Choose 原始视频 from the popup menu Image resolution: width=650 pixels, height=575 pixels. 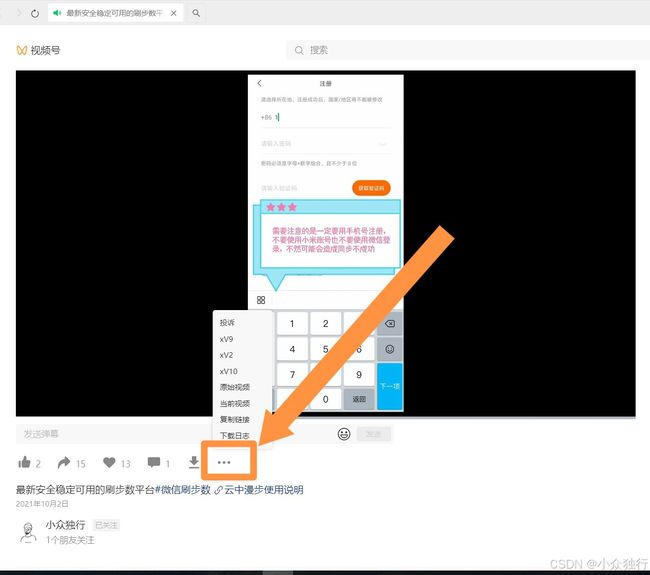coord(235,387)
